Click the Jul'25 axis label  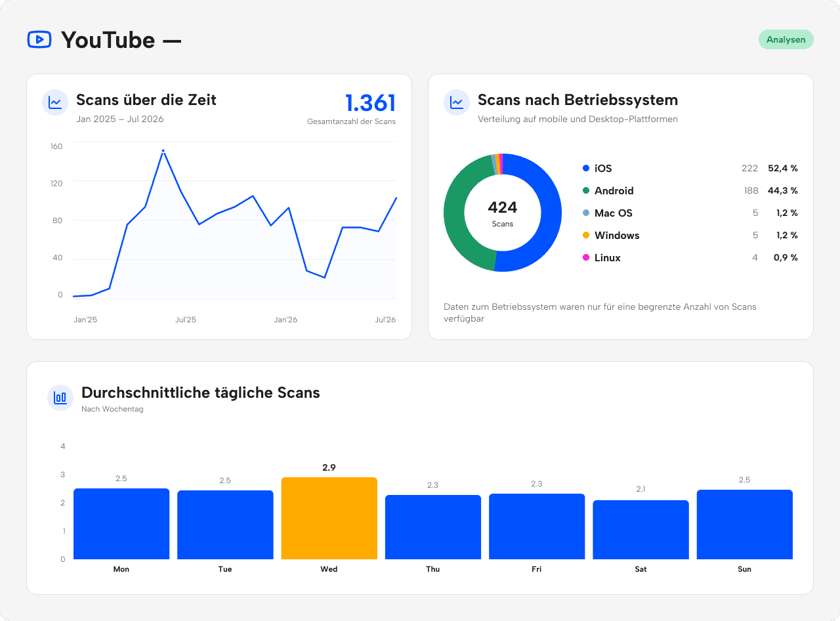(186, 320)
